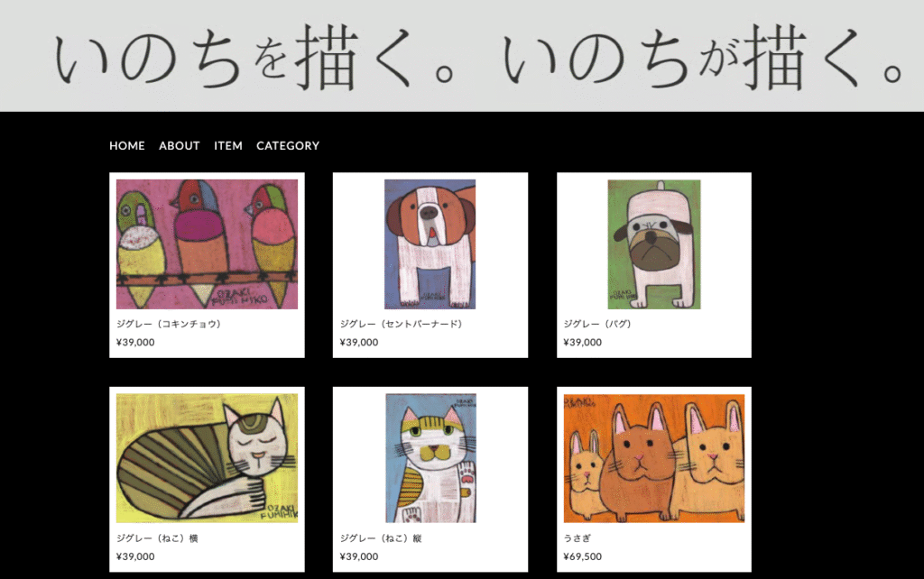Click the ¥39,000 price under パグ

tap(582, 342)
